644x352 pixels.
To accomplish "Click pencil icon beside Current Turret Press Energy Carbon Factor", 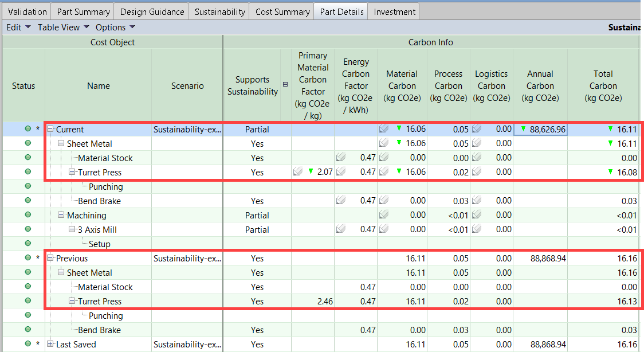I will tap(340, 171).
